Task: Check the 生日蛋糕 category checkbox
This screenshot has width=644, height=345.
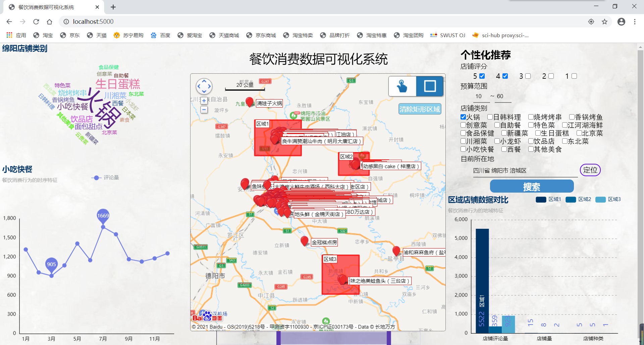Action: click(x=538, y=133)
